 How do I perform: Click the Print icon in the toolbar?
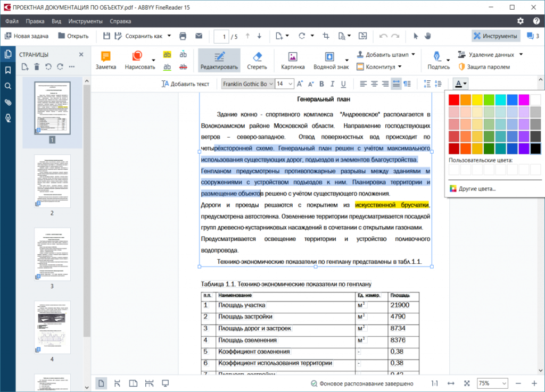click(183, 36)
